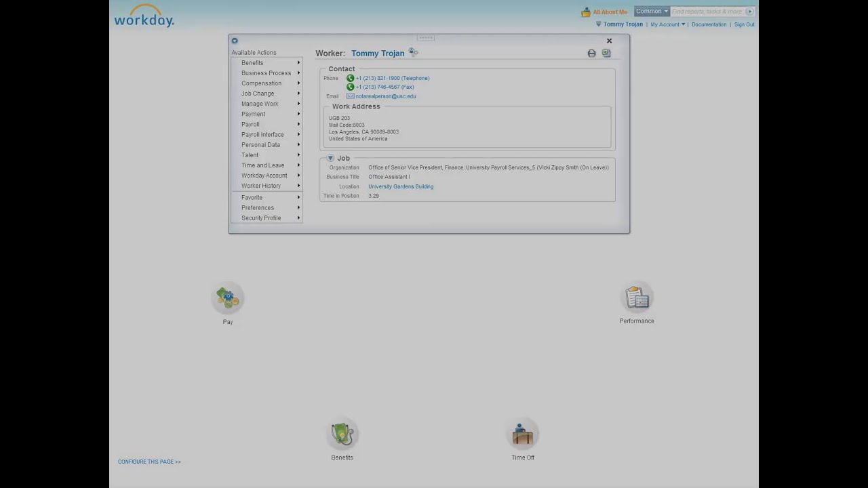
Task: Click Tommy Trojan in top header
Action: [x=623, y=24]
